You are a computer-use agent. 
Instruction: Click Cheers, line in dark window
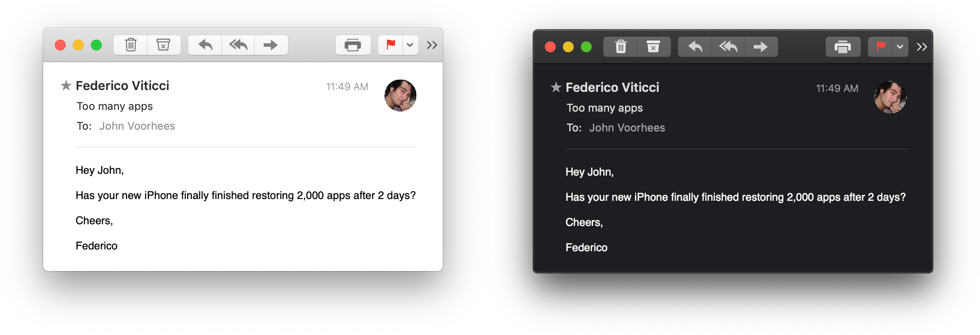click(584, 222)
